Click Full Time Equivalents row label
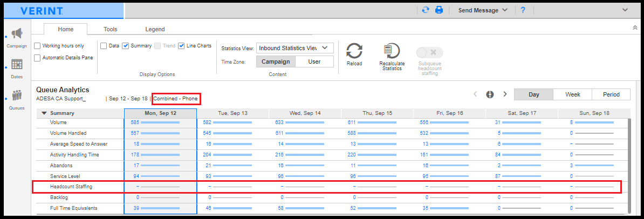Viewport: 644px width, 219px height. tap(73, 208)
